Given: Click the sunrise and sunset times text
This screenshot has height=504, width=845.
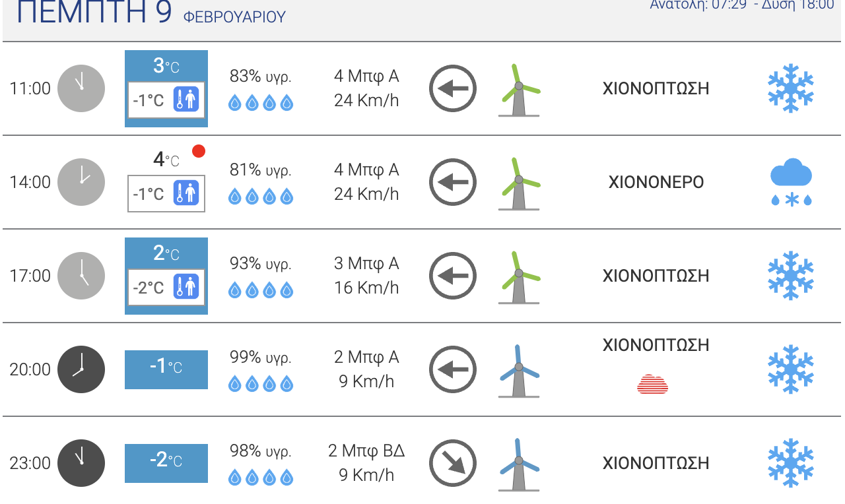Looking at the screenshot, I should pos(742,5).
